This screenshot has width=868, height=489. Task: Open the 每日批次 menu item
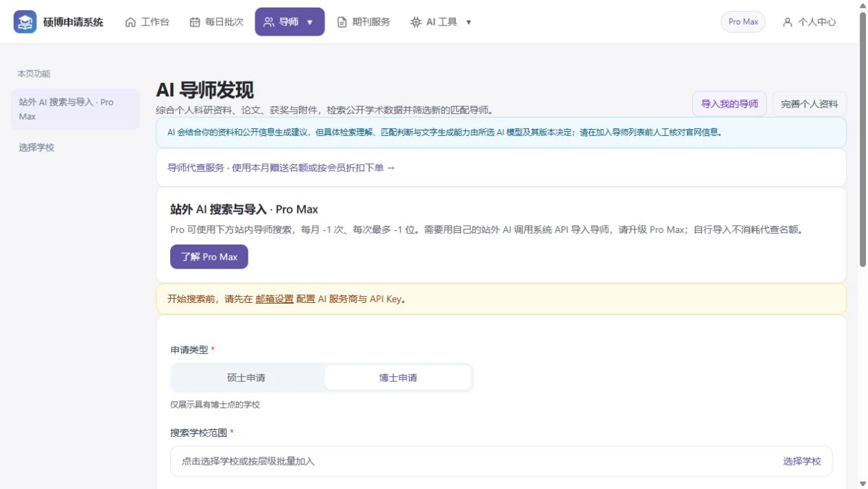point(216,22)
